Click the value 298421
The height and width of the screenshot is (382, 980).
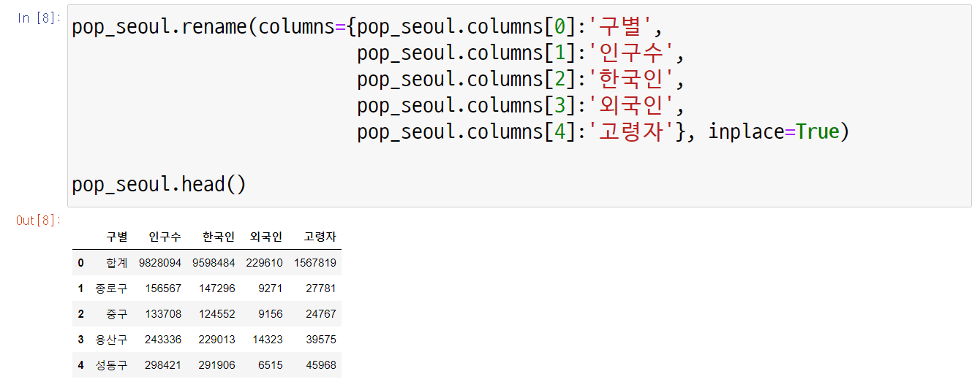pos(162,365)
